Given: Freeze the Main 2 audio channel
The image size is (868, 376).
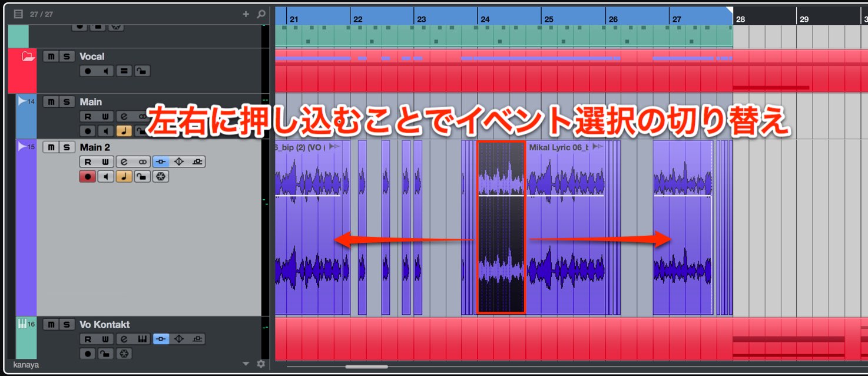Looking at the screenshot, I should pyautogui.click(x=160, y=176).
